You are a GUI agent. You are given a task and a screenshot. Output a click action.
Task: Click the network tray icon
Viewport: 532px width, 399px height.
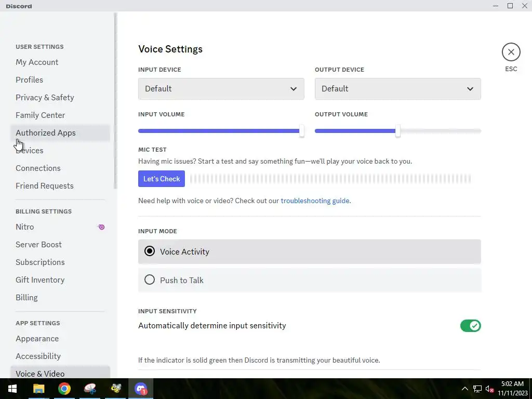(x=477, y=389)
